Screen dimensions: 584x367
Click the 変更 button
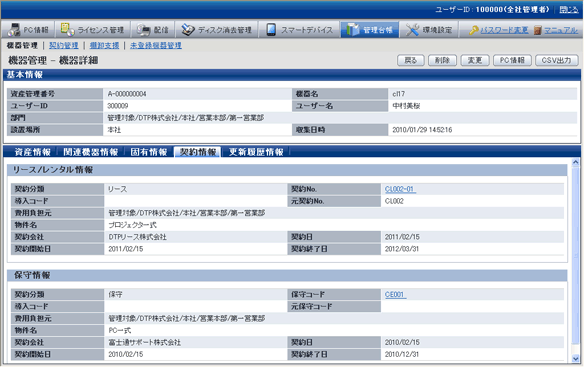(x=474, y=60)
